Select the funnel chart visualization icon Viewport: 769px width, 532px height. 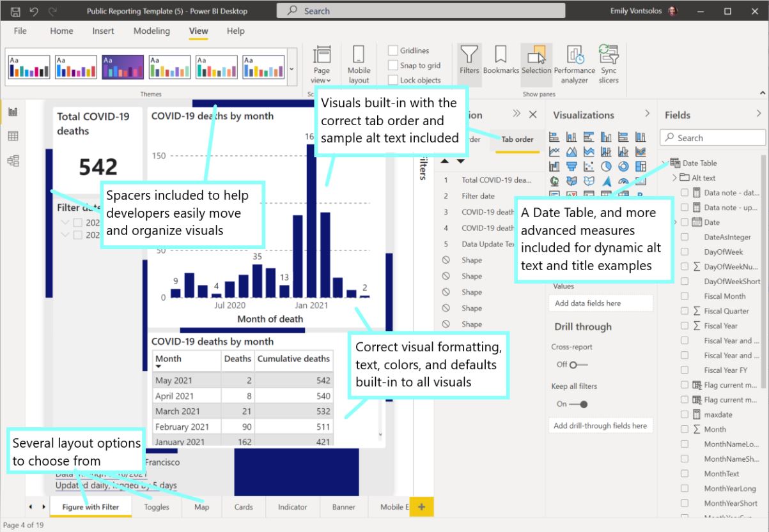[x=571, y=166]
